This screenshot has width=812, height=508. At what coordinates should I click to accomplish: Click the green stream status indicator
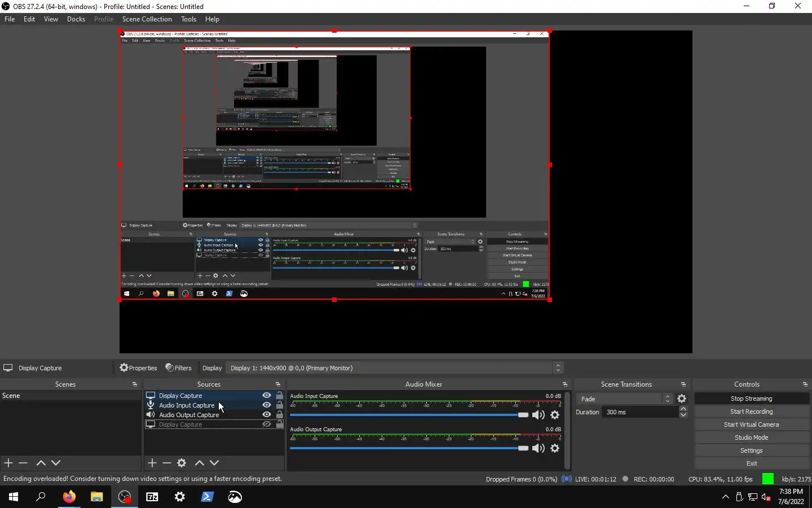point(767,479)
